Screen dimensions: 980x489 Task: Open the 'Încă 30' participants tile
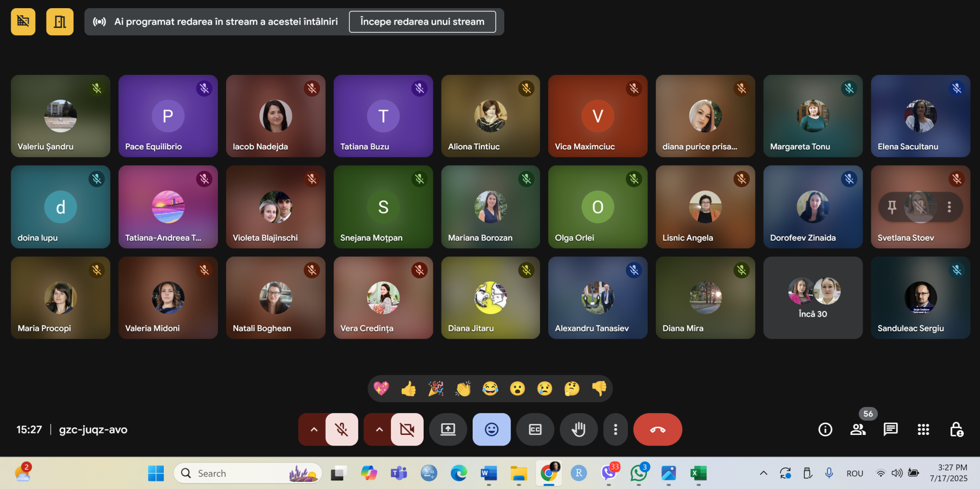click(x=813, y=298)
